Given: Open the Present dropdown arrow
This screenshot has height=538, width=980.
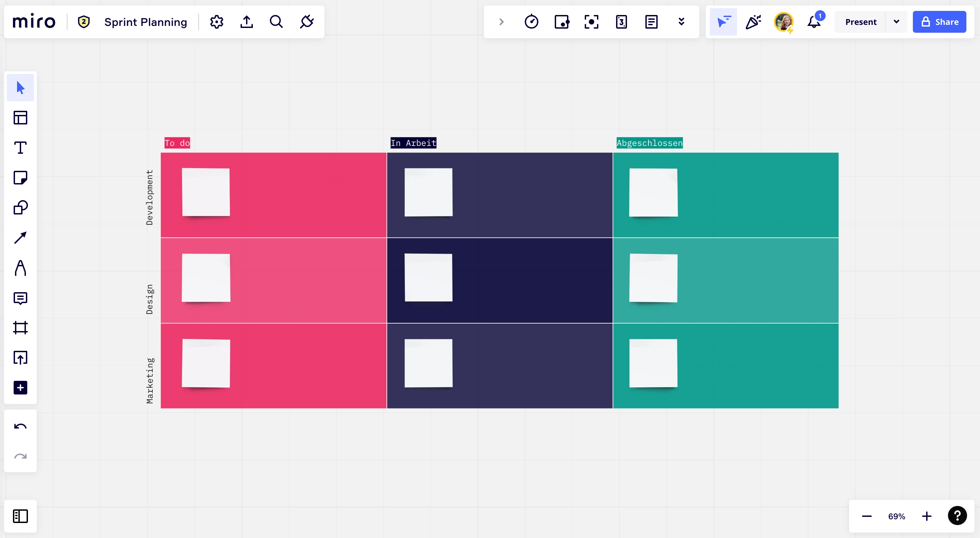Looking at the screenshot, I should coord(896,22).
